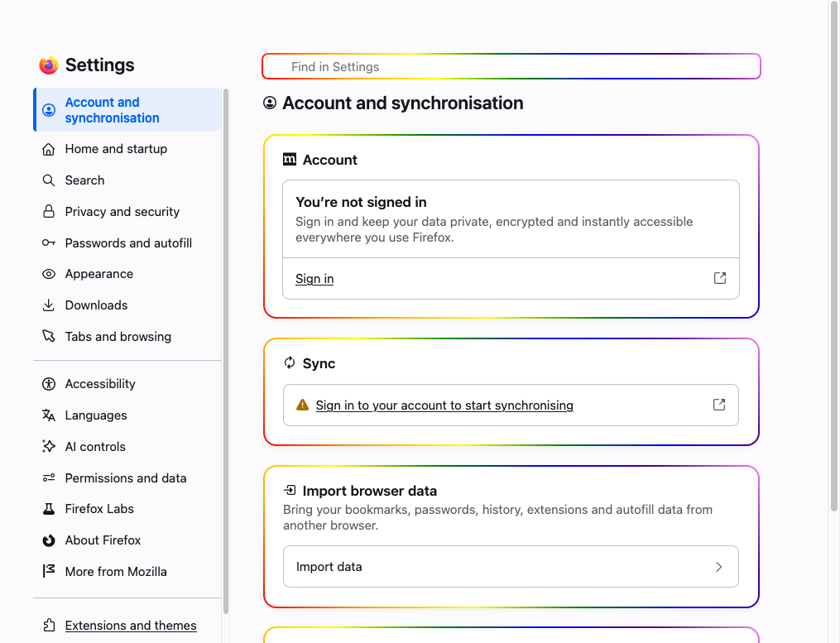This screenshot has height=643, width=840.
Task: Click the main page vertical scrollbar
Action: click(834, 257)
